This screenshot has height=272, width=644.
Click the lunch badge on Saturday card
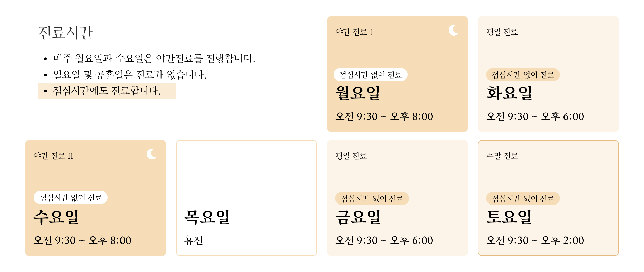click(523, 198)
